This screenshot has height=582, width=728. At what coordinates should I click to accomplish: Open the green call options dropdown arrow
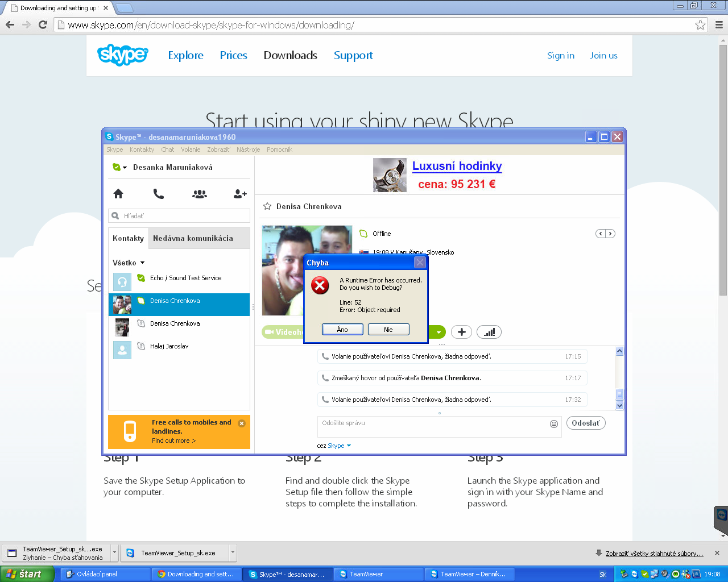point(438,332)
